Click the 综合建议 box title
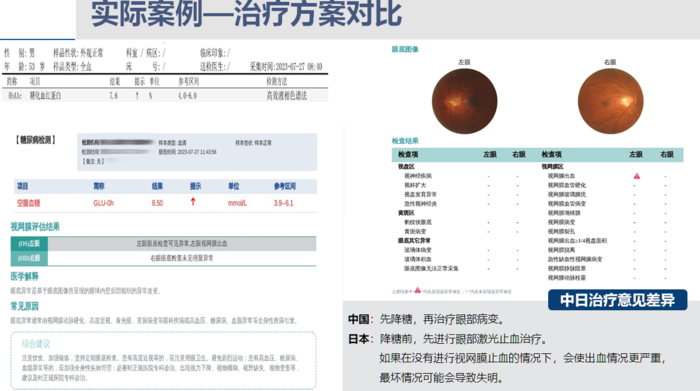This screenshot has height=391, width=700. click(x=36, y=344)
